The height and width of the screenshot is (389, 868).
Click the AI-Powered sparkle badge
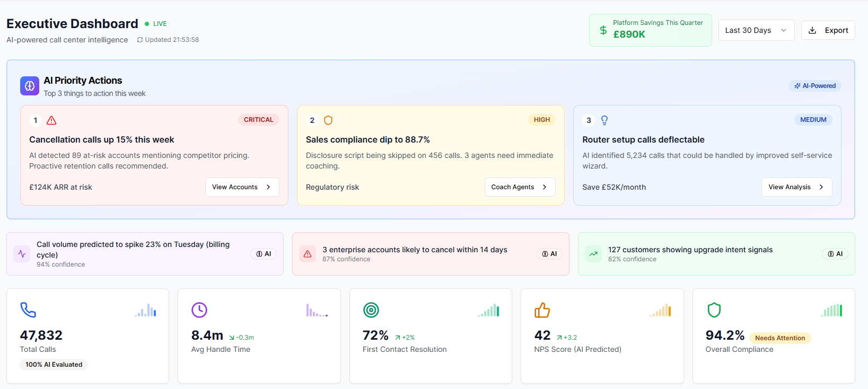click(x=815, y=86)
